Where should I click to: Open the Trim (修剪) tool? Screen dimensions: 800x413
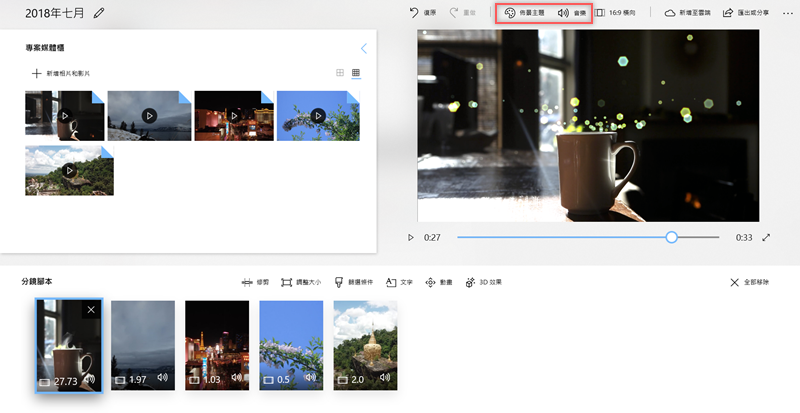(x=255, y=282)
